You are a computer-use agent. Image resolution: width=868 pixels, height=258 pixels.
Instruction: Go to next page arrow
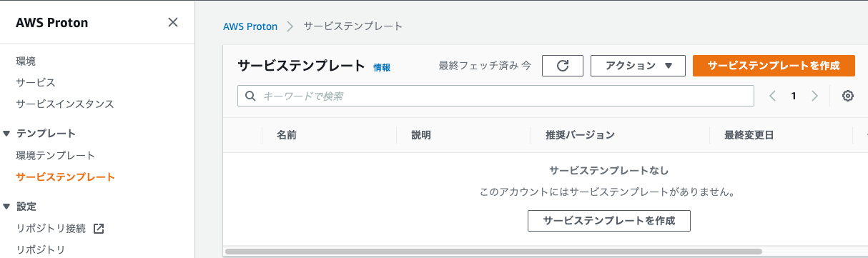pos(814,96)
